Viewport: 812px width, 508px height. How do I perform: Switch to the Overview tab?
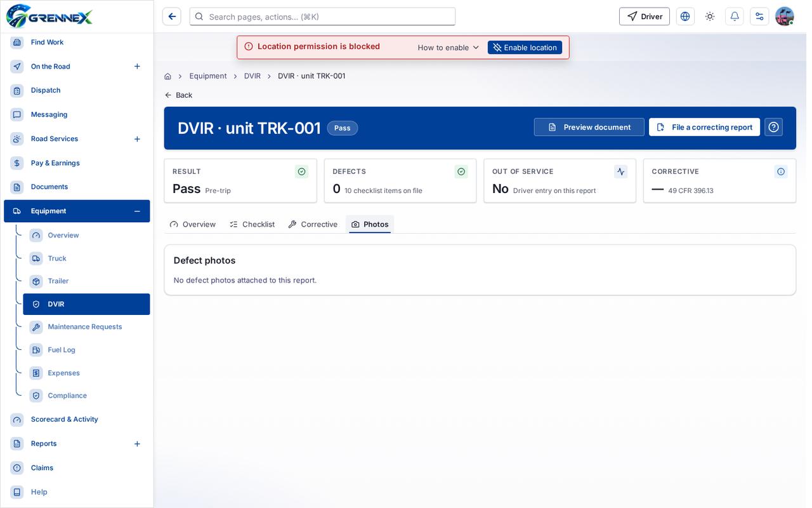(193, 224)
